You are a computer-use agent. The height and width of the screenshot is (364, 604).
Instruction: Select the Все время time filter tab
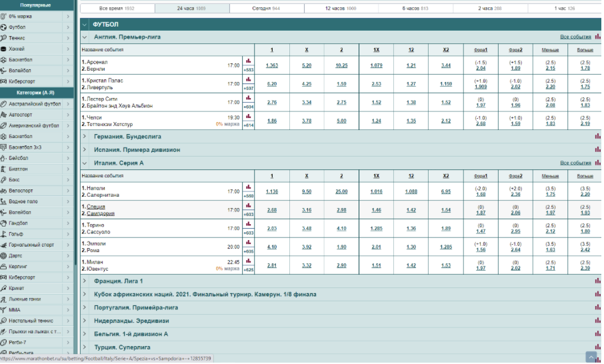(117, 8)
